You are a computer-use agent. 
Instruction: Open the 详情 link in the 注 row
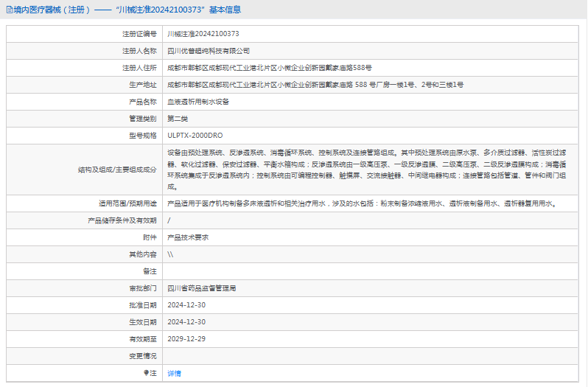click(174, 373)
